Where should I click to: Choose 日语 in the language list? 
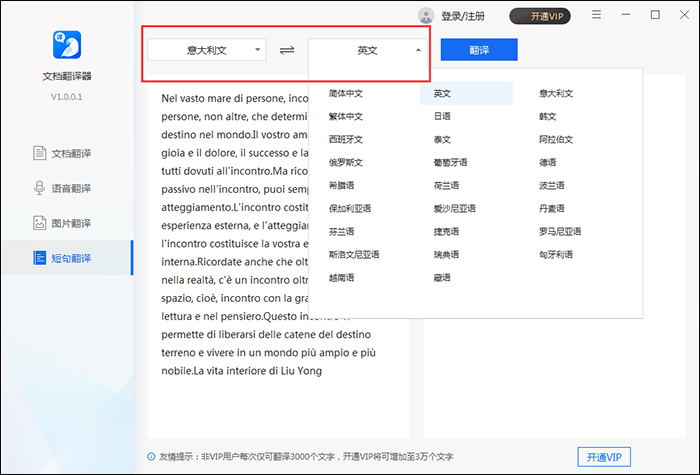(442, 116)
